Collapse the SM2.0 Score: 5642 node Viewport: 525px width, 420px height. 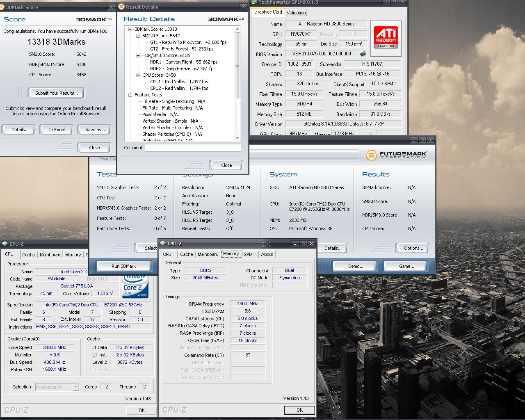click(x=138, y=36)
